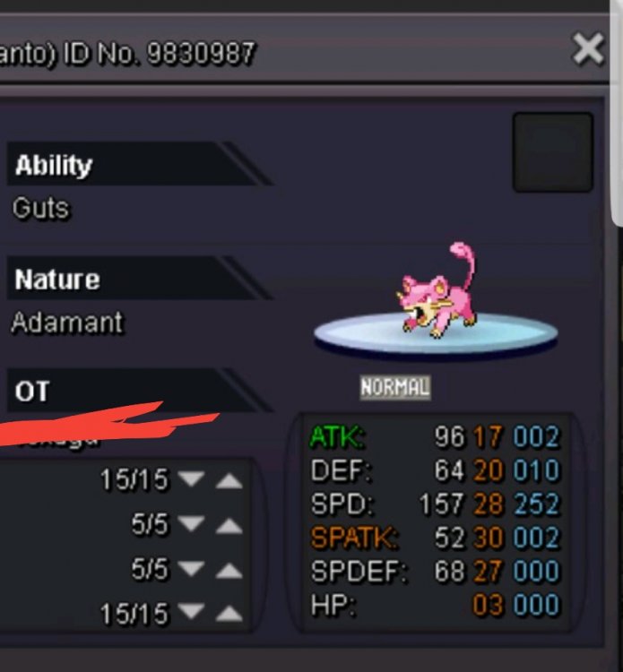Viewport: 623px width, 672px height.
Task: Click the Adamant nature text
Action: [x=67, y=322]
